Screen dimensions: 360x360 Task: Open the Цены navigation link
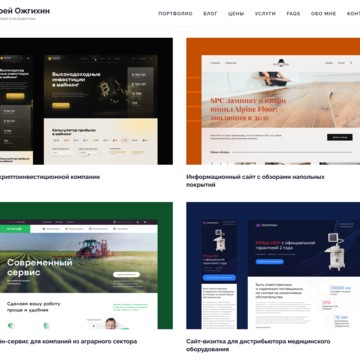tap(236, 14)
